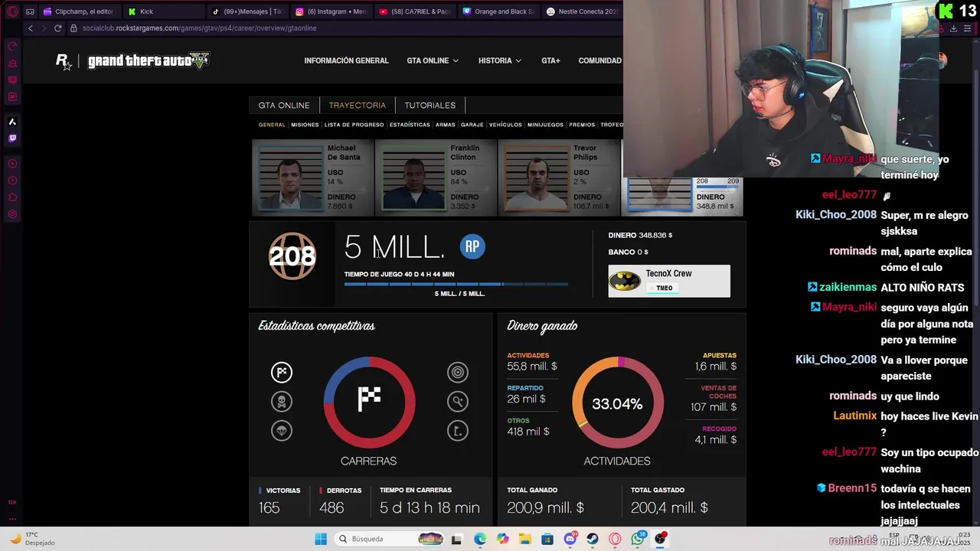Open the Opera menu logo button
The image size is (980, 551).
tap(12, 11)
